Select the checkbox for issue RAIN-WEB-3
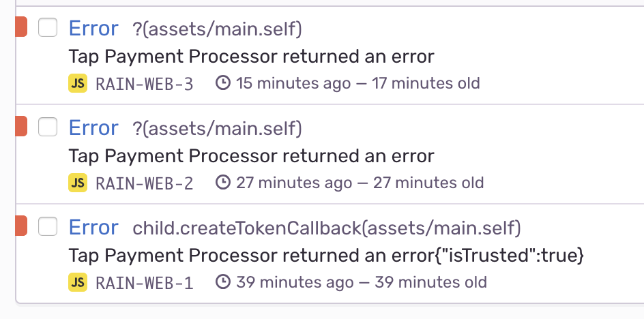This screenshot has width=644, height=319. 48,27
